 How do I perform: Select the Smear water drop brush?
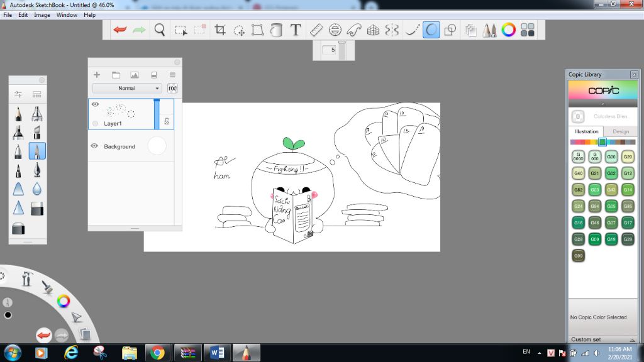[37, 189]
